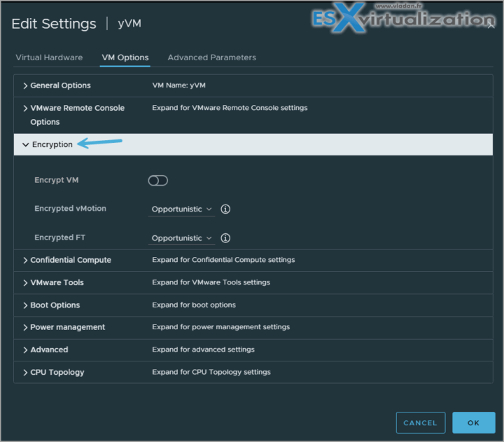Switch to the Virtual Hardware tab
This screenshot has height=442, width=504.
(x=49, y=57)
